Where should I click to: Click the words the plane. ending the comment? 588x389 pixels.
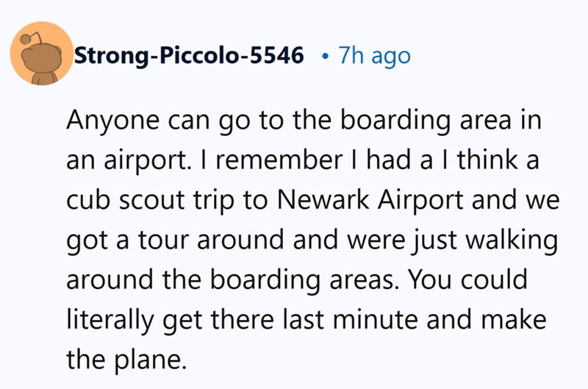(126, 360)
